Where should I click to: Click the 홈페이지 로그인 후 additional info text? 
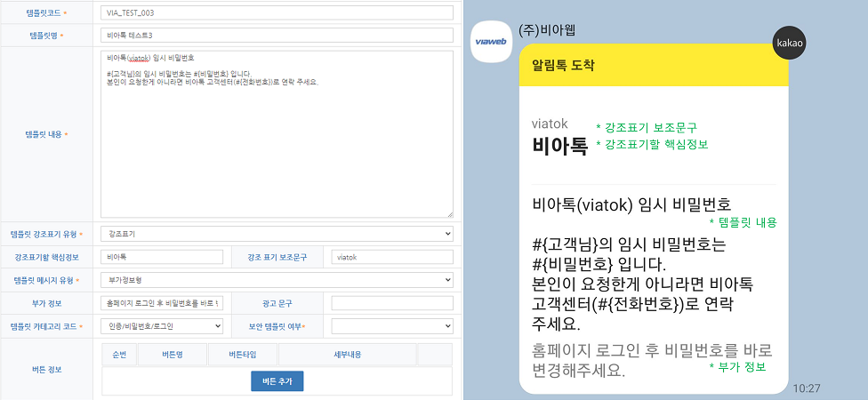[x=652, y=360]
